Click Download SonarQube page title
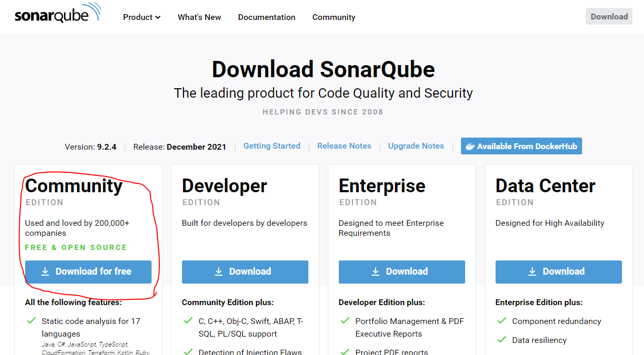Screen dimensions: 644x355 click(323, 69)
